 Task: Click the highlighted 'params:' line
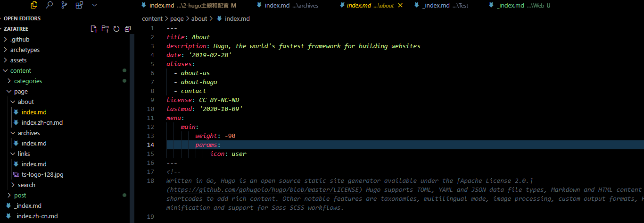click(x=405, y=145)
